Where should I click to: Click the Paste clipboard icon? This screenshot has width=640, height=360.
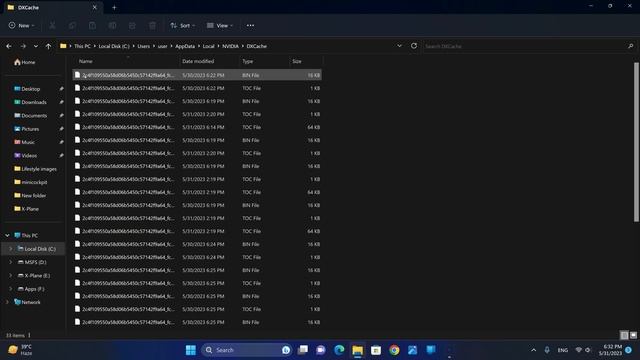point(92,25)
